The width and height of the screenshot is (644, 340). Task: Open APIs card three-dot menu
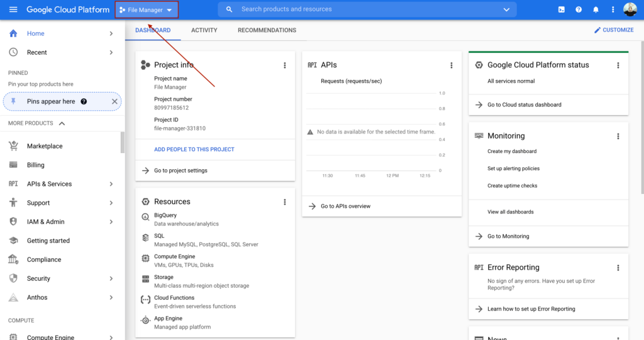click(x=452, y=65)
